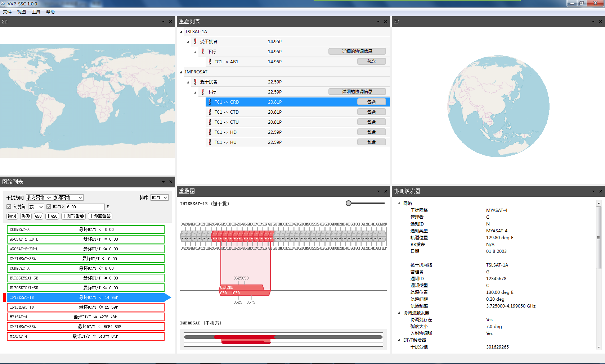Select network row MYASAT-4 51377.04P

click(x=86, y=336)
